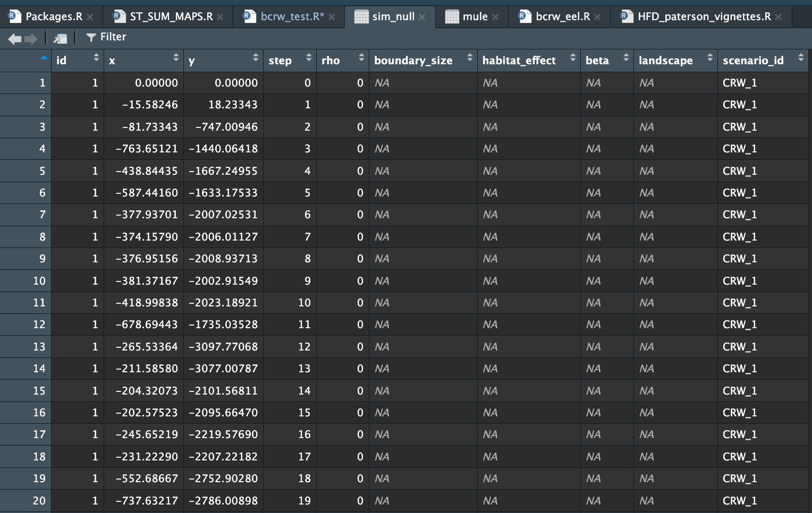Sort table by rho column
This screenshot has height=513, width=812.
coord(361,58)
